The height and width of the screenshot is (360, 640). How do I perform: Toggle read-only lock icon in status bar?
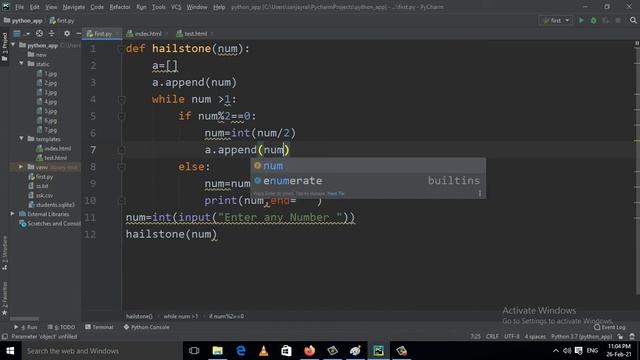620,337
